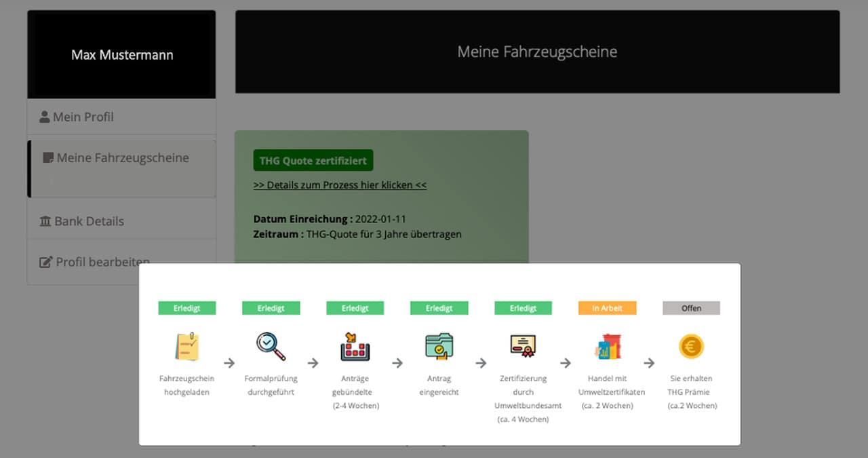Click the THG Prämie euro coin icon

click(691, 347)
